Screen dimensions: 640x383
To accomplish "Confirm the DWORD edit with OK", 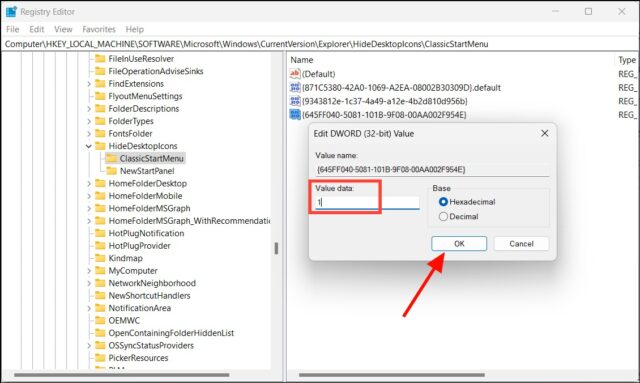I will tap(459, 244).
